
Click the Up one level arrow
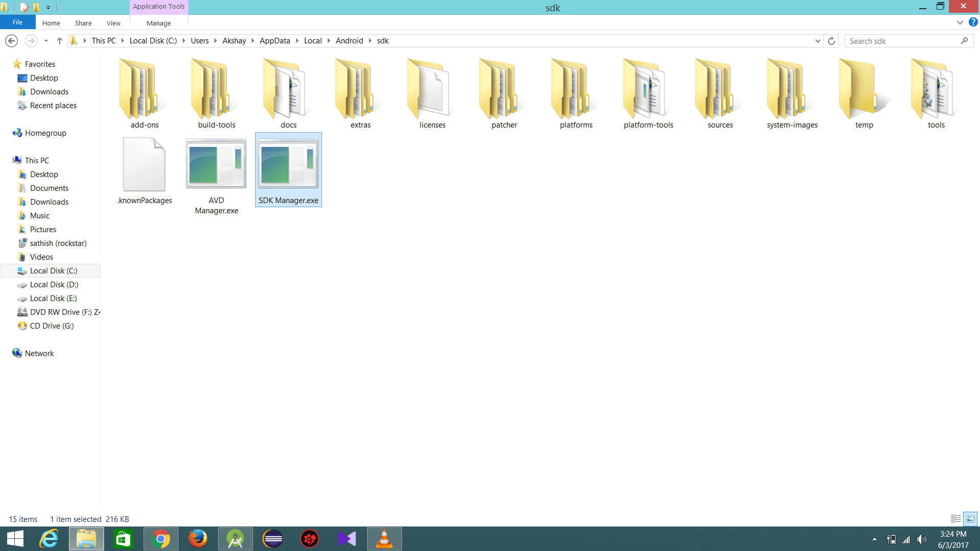(x=60, y=41)
